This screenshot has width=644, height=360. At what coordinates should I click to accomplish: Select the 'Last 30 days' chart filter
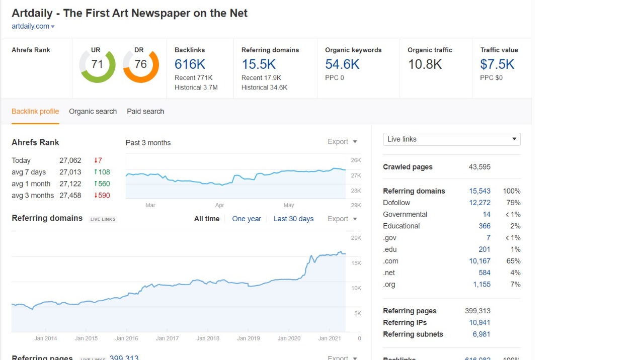click(x=293, y=219)
